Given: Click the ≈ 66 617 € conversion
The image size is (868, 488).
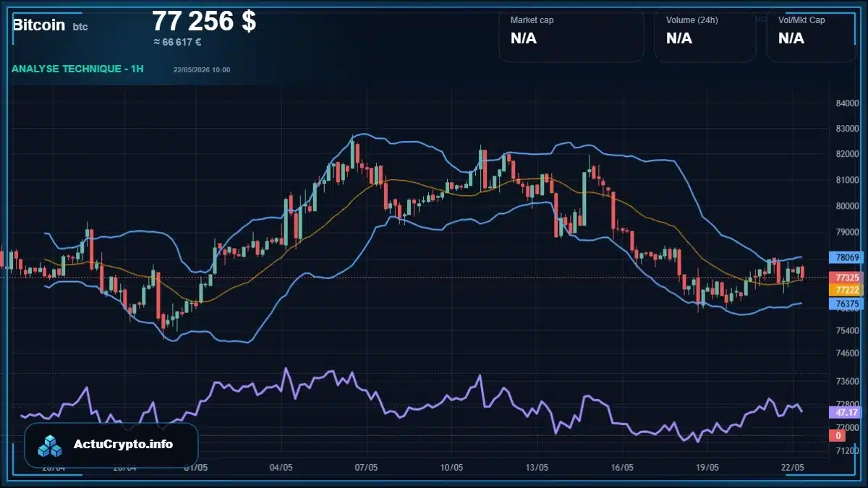Looking at the screenshot, I should point(177,42).
